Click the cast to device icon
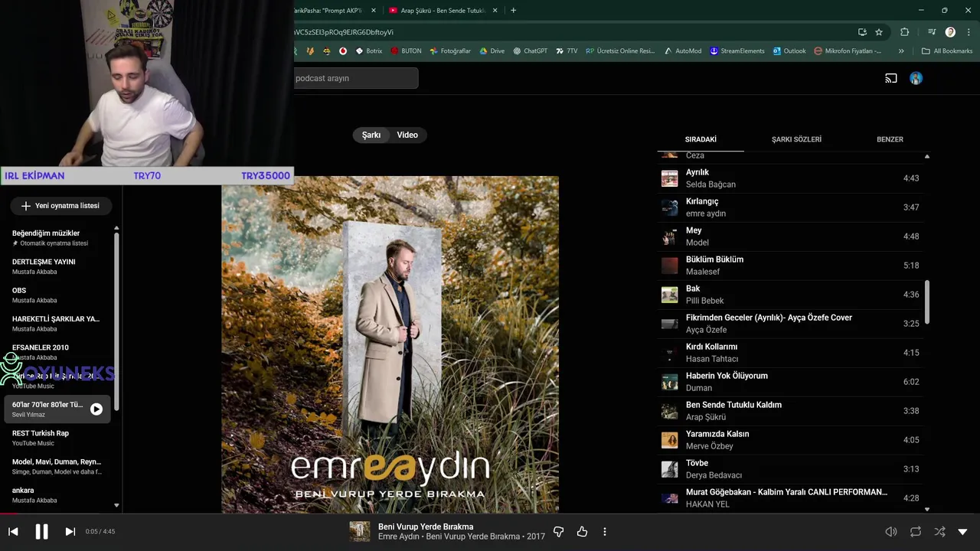This screenshot has width=980, height=551. point(891,78)
